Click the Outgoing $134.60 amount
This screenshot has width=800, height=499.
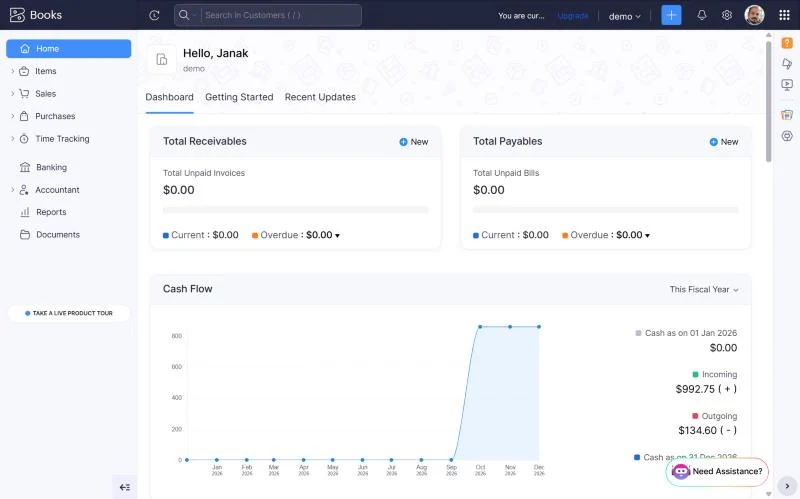tap(708, 430)
